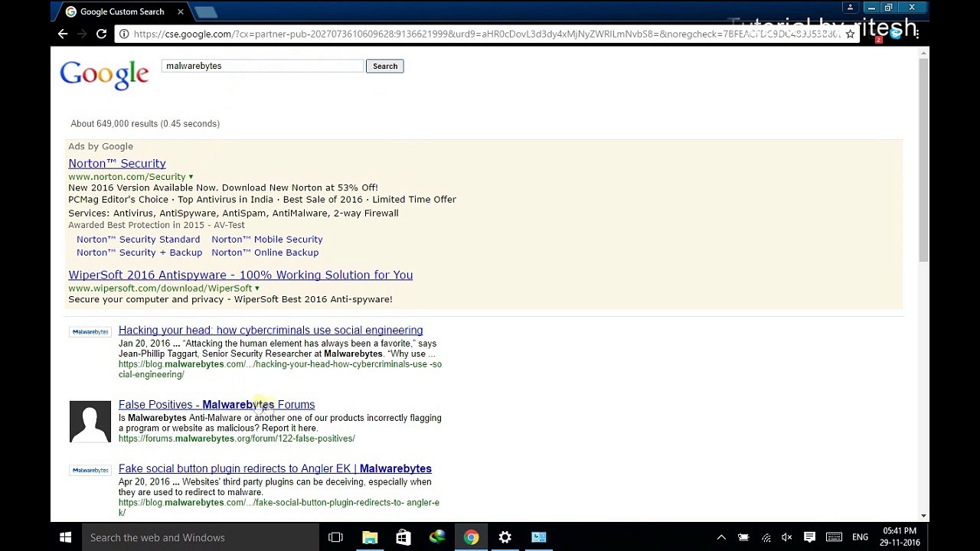Click 'Search the web and Windows' box
Image resolution: width=980 pixels, height=551 pixels.
pyautogui.click(x=199, y=537)
